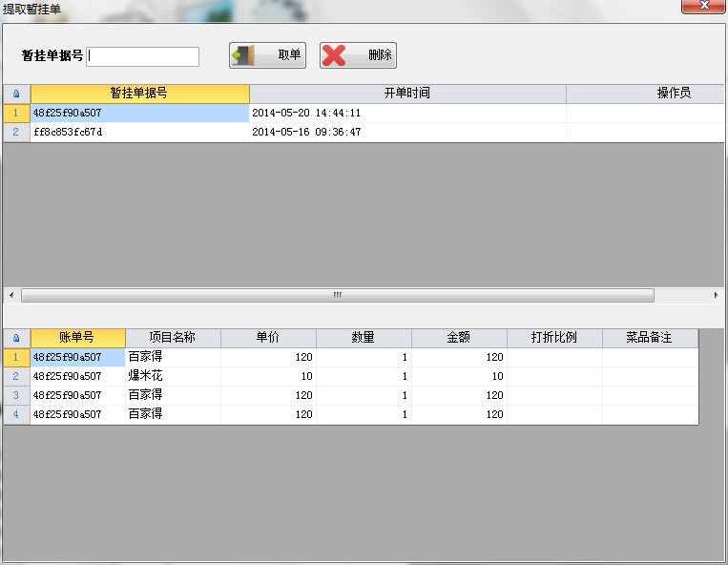728x565 pixels.
Task: Click amount 120 in lower row 4
Action: (459, 414)
